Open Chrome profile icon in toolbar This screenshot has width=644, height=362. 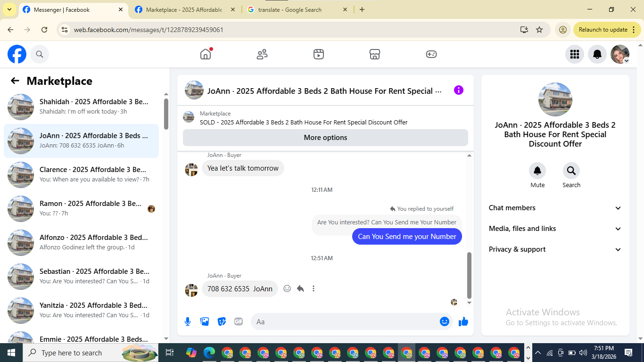pyautogui.click(x=562, y=30)
